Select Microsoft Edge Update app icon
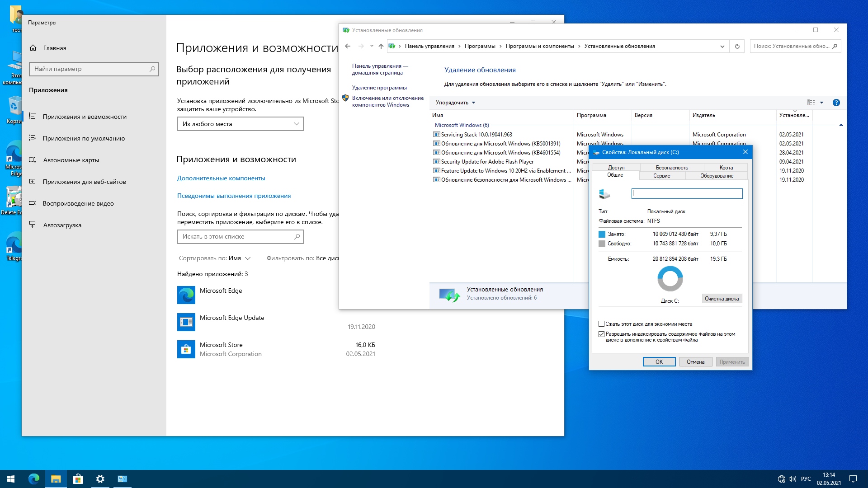This screenshot has width=868, height=488. (186, 322)
